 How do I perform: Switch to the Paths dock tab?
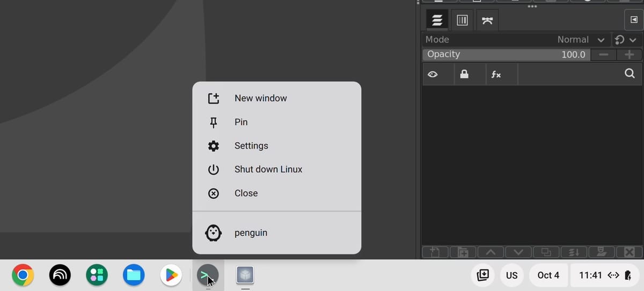(487, 20)
